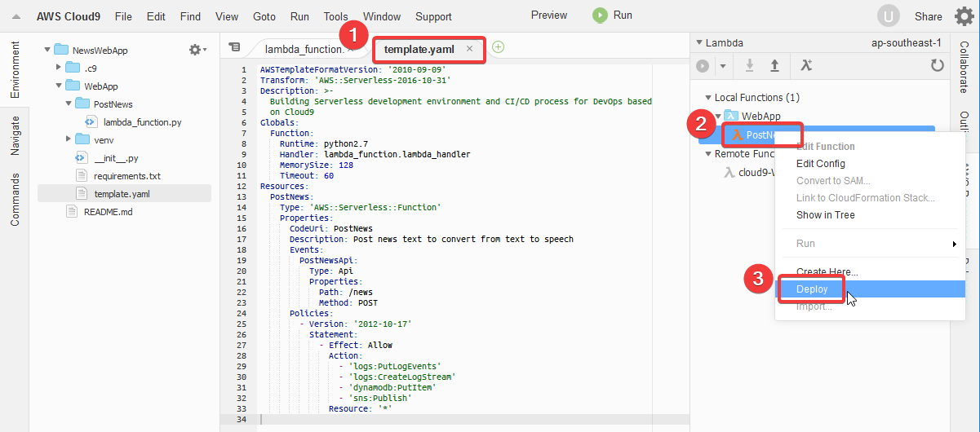Switch to the lambda_function tab
Image resolution: width=980 pixels, height=432 pixels.
click(304, 49)
